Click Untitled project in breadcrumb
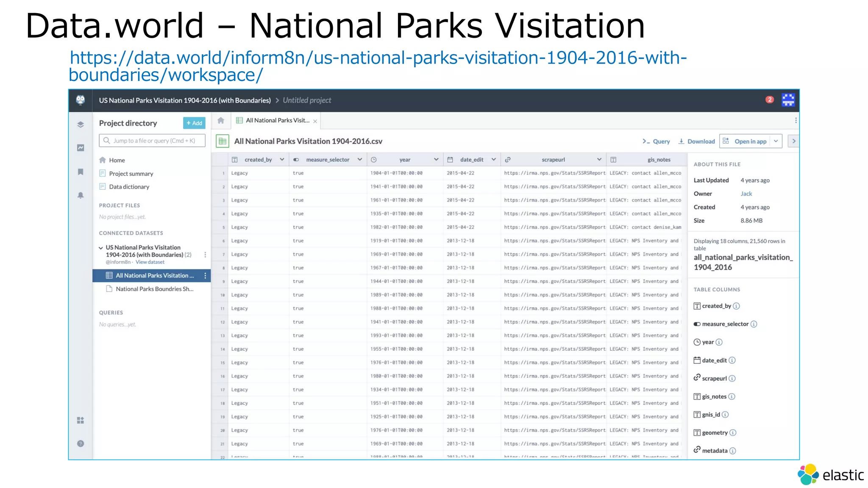The width and height of the screenshot is (868, 488). pos(307,100)
